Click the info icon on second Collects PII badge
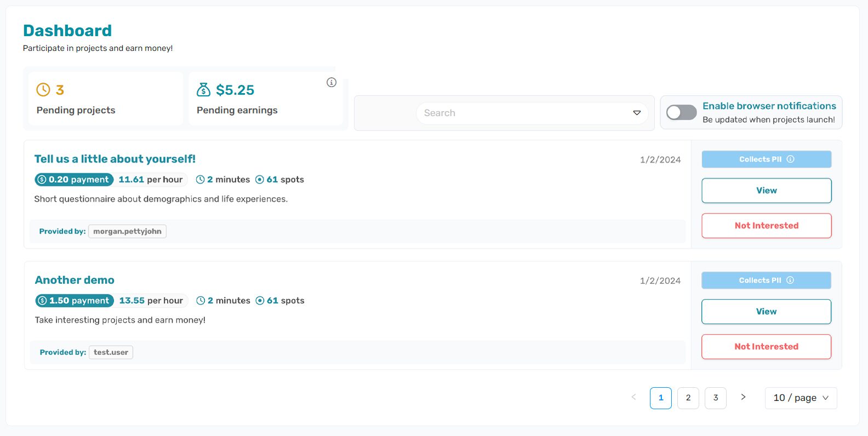Screen dimensions: 868x436 [790, 280]
